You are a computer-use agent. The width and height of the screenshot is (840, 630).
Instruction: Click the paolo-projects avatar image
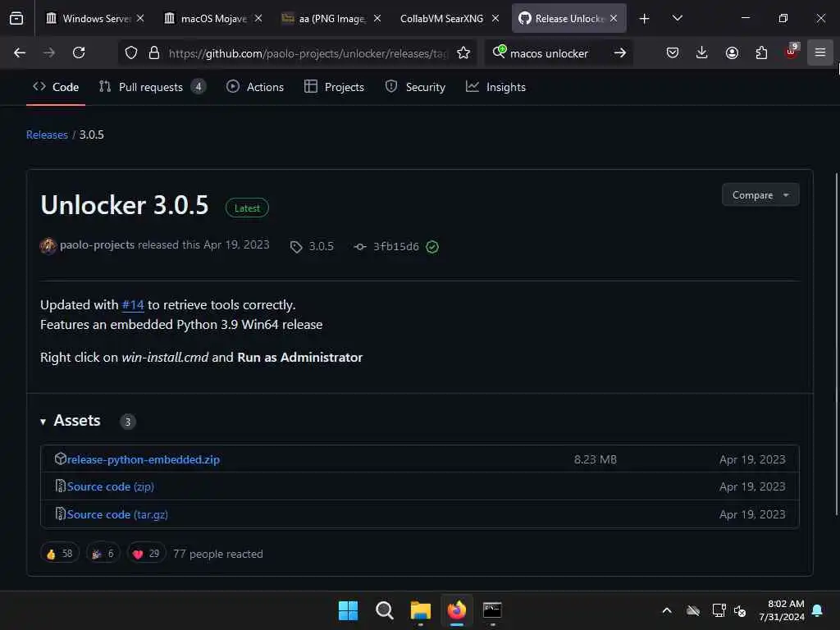click(x=48, y=246)
